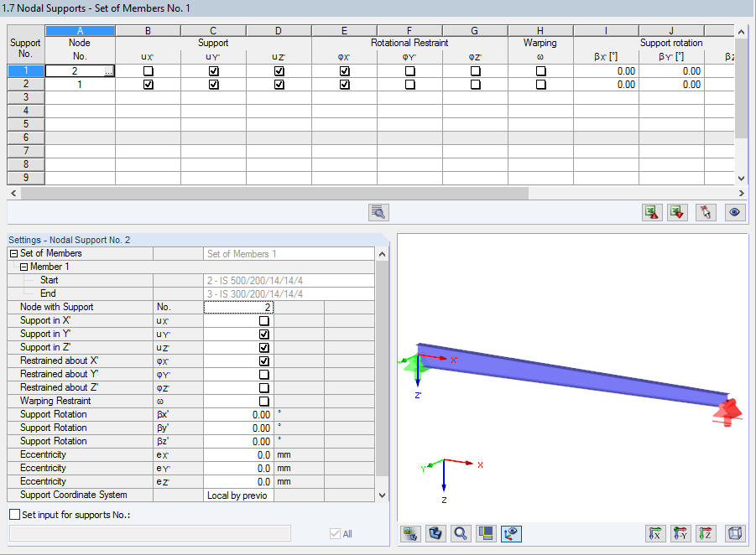Enable uX' support for Support No. 1

pos(148,70)
